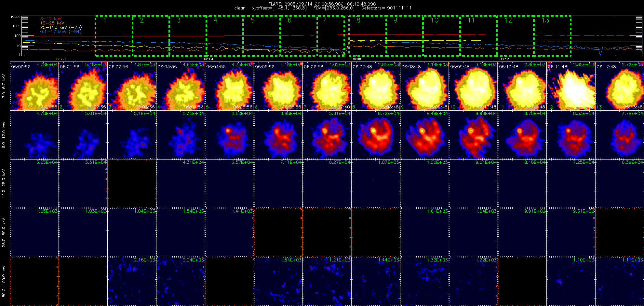Screen dimensions: 644x306
Task: Select the 50.0-100.0 keV image labeled 1.11E+03
Action: point(620,281)
